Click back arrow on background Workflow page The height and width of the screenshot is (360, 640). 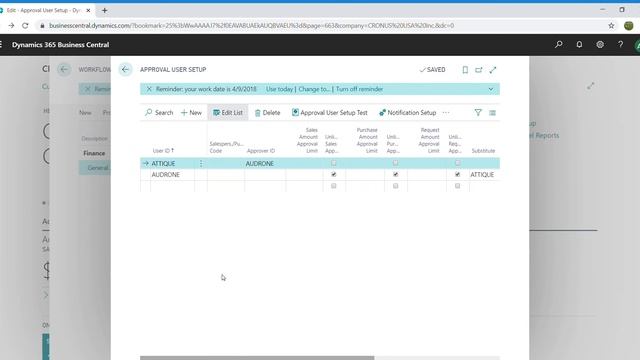point(64,69)
